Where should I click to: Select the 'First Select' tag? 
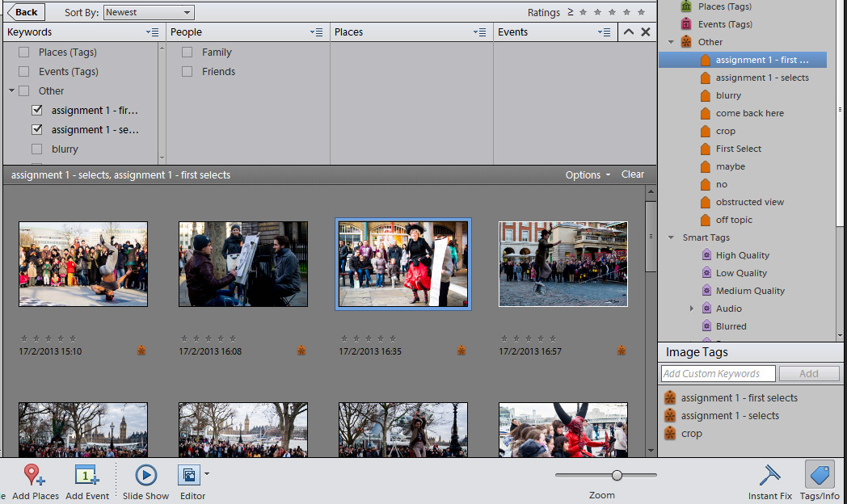pyautogui.click(x=739, y=149)
